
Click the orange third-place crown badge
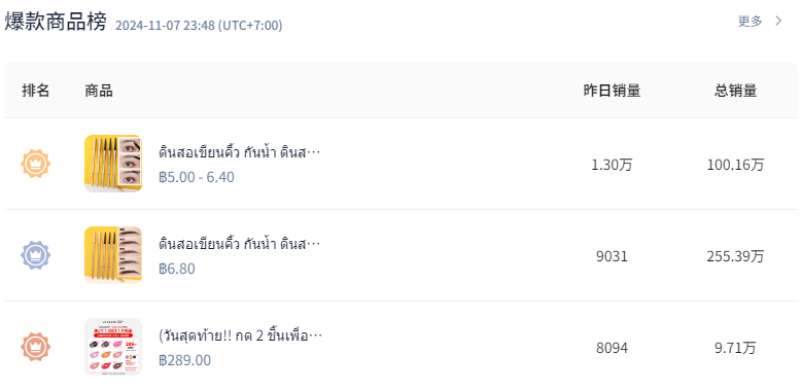(x=36, y=347)
